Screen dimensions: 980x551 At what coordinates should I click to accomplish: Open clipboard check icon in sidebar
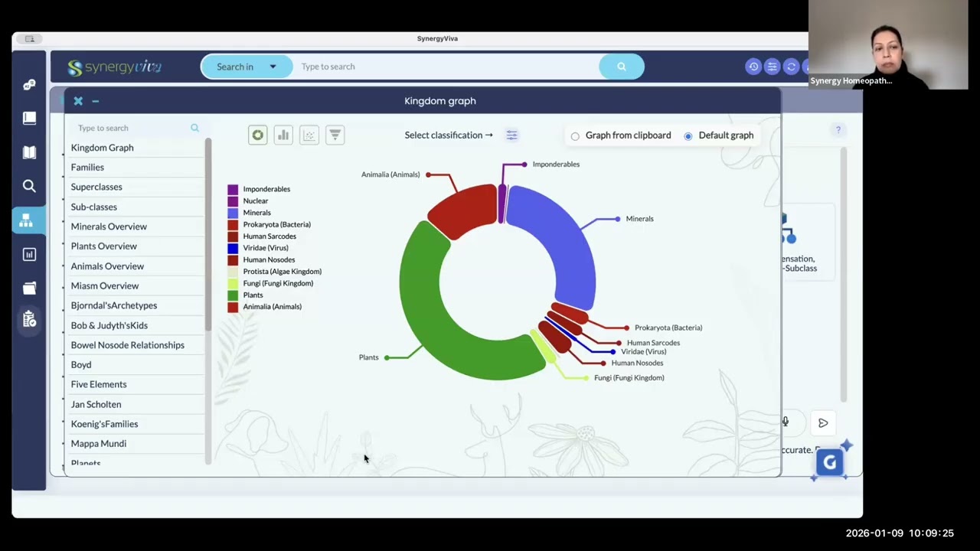click(29, 319)
